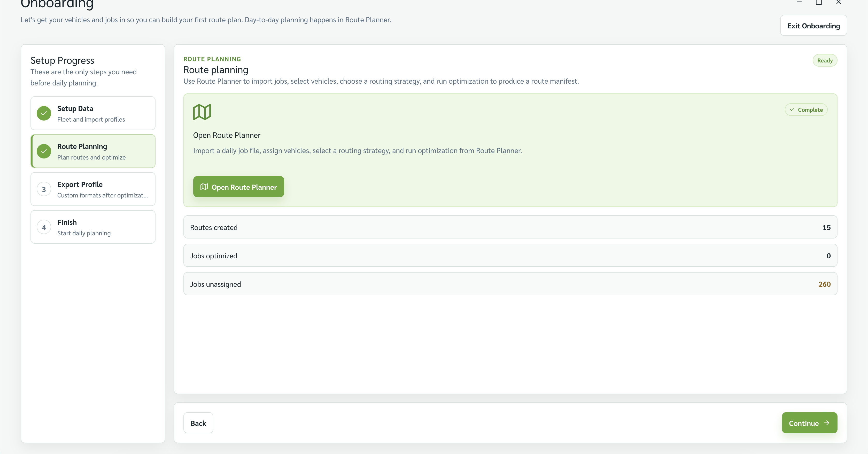Click the 260 unassigned jobs value
Screen dimensions: 868x454
825,284
